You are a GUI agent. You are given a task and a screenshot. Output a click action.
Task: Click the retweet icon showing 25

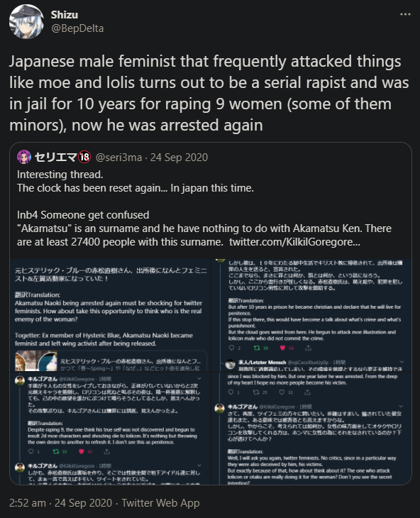[x=256, y=392]
